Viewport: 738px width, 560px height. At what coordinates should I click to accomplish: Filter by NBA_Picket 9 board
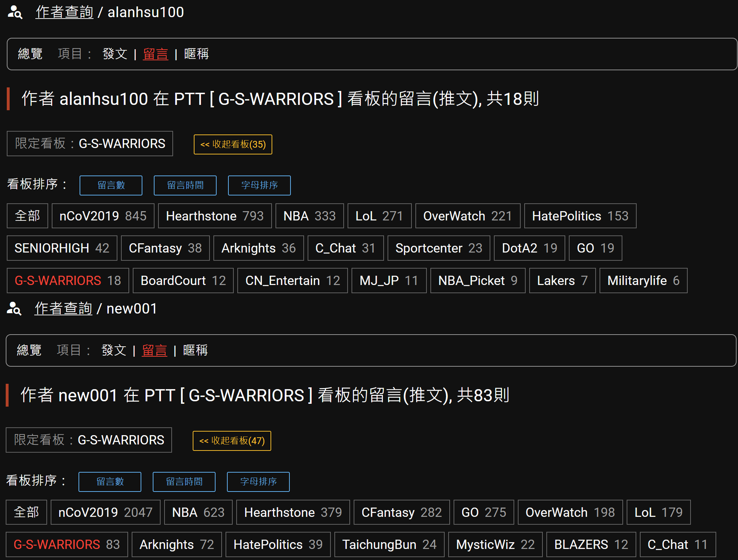click(x=478, y=280)
